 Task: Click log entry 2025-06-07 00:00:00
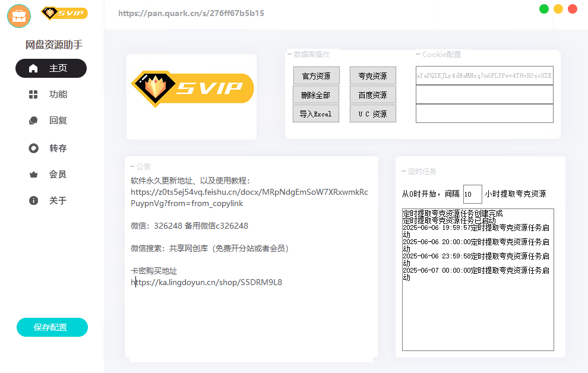[x=476, y=274]
